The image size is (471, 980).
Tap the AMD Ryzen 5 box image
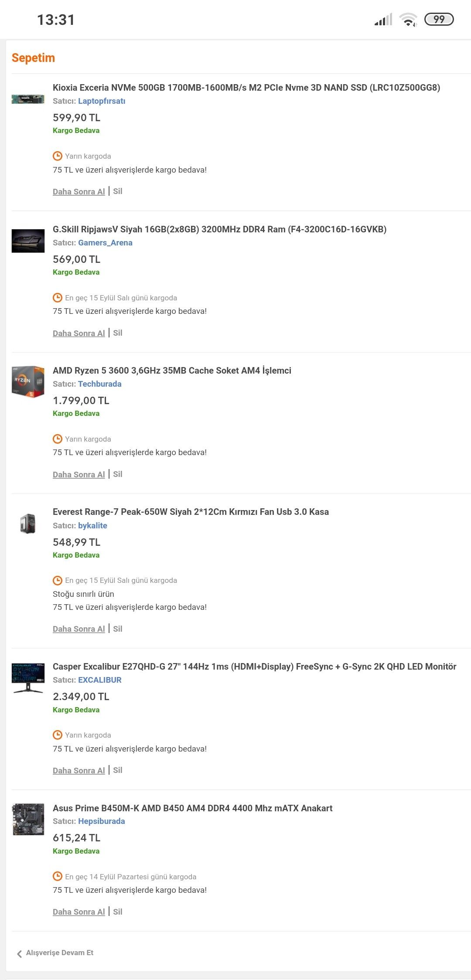(28, 381)
